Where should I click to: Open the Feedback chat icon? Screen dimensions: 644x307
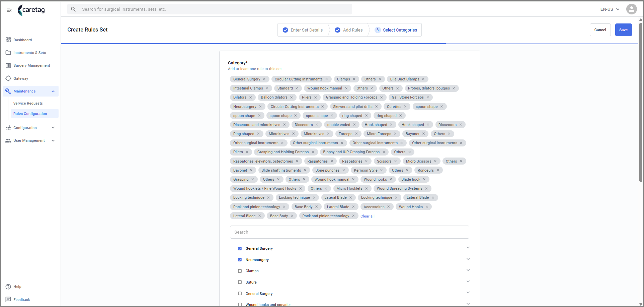[8, 299]
